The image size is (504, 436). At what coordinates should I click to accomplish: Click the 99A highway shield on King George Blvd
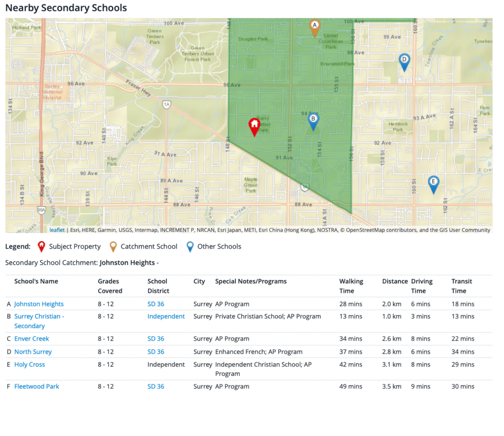(41, 210)
